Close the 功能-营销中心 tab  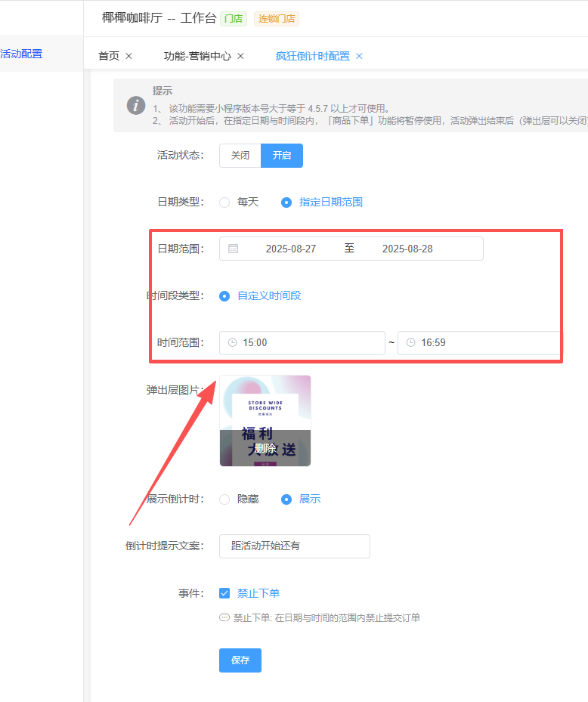tap(240, 56)
